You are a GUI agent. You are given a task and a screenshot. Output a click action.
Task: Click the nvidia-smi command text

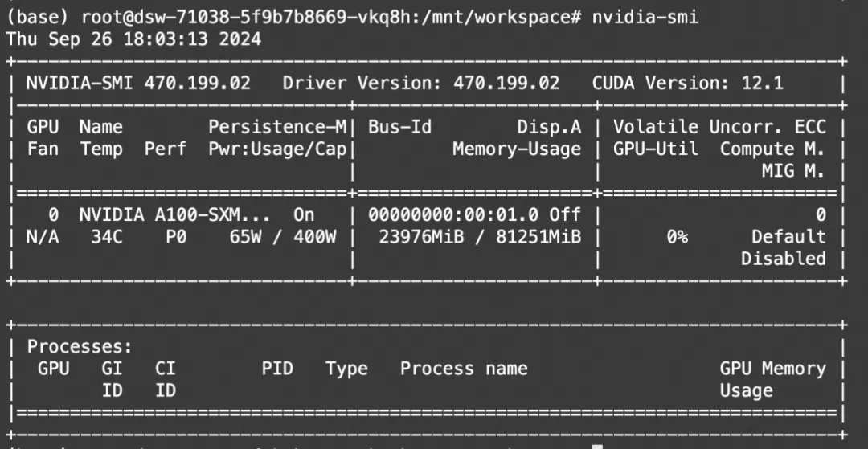click(645, 17)
